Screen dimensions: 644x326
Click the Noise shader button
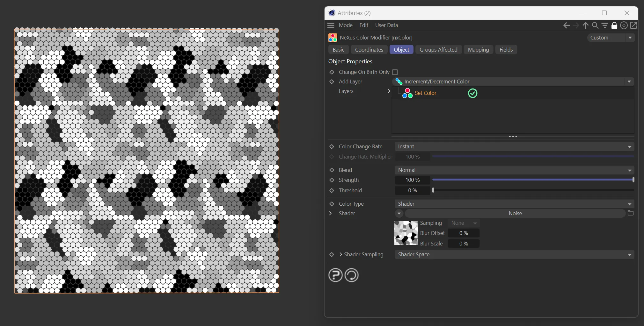(x=515, y=213)
